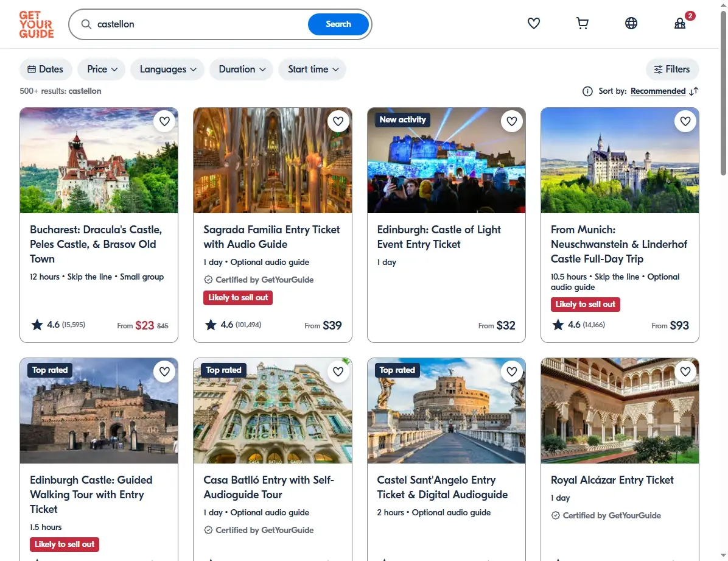The width and height of the screenshot is (728, 561).
Task: Click the 500+ results: castellon text
Action: [60, 91]
